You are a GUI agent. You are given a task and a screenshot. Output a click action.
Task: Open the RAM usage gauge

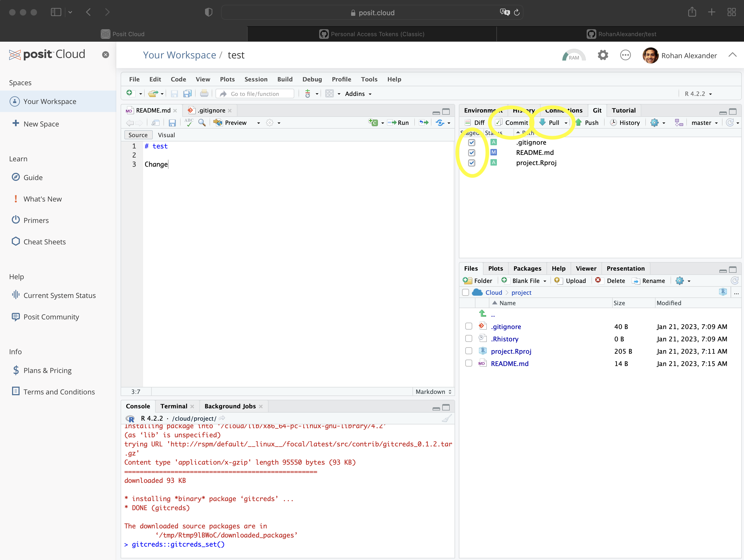[x=574, y=55]
